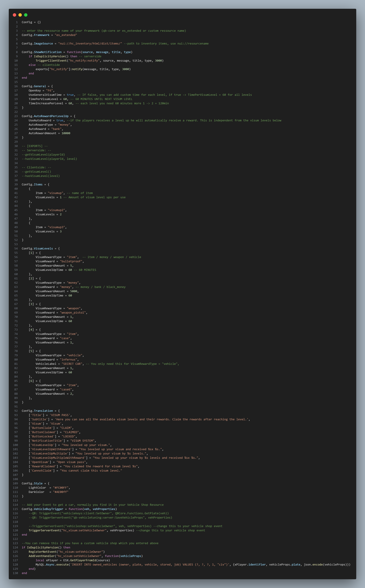
Task: Click Item = "visumup" line
Action: point(50,193)
